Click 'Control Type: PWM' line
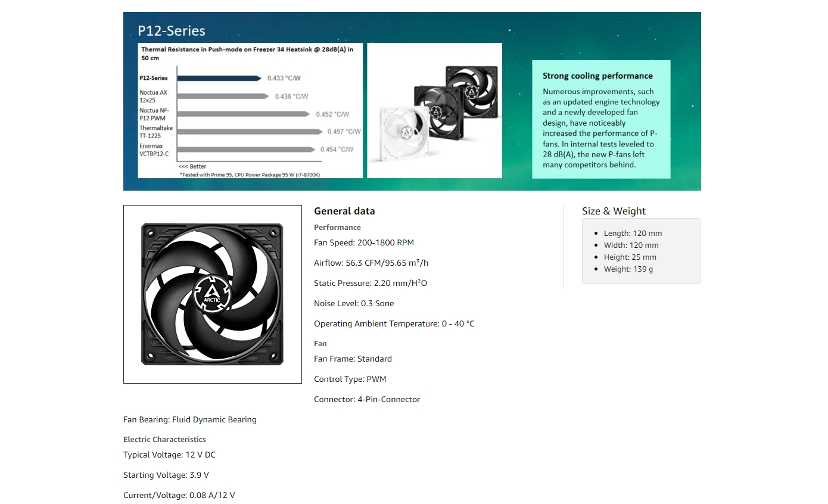 point(350,379)
